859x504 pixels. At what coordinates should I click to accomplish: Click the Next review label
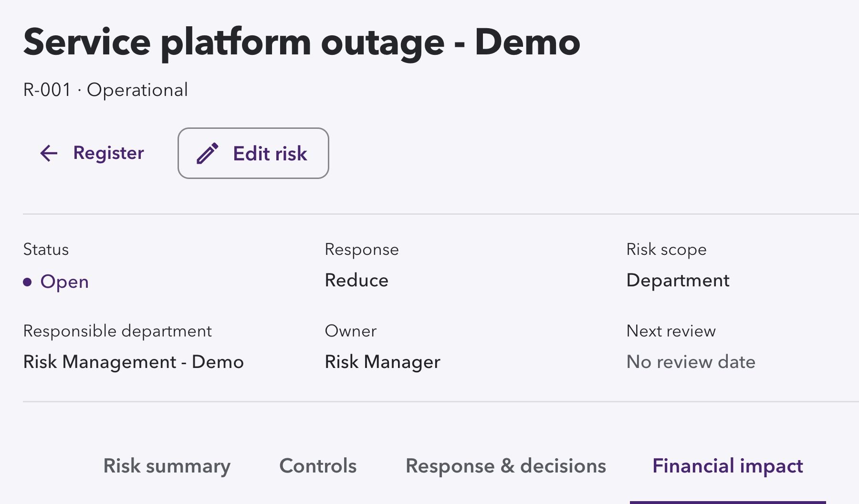[x=671, y=331]
